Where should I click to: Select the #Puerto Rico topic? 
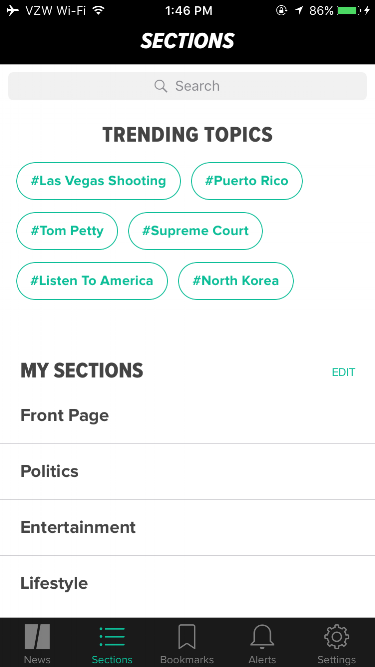click(247, 181)
